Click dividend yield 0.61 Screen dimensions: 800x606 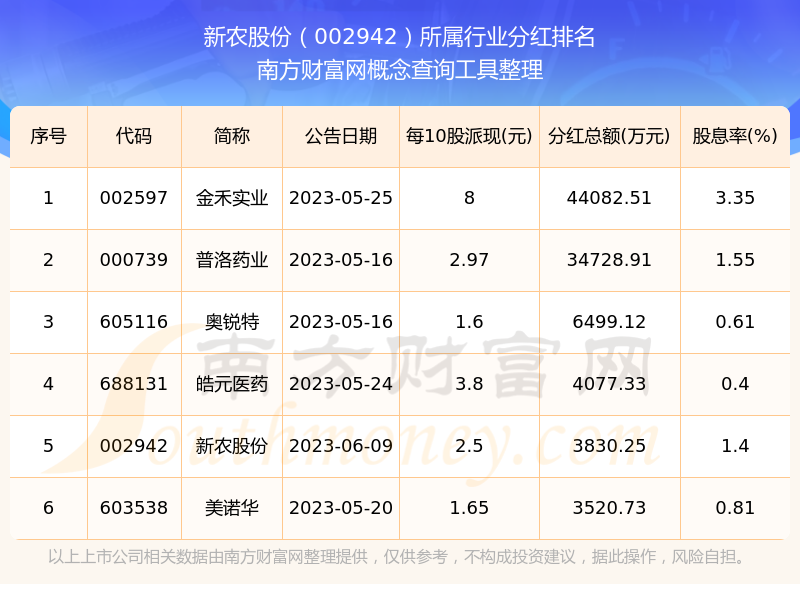pos(735,322)
